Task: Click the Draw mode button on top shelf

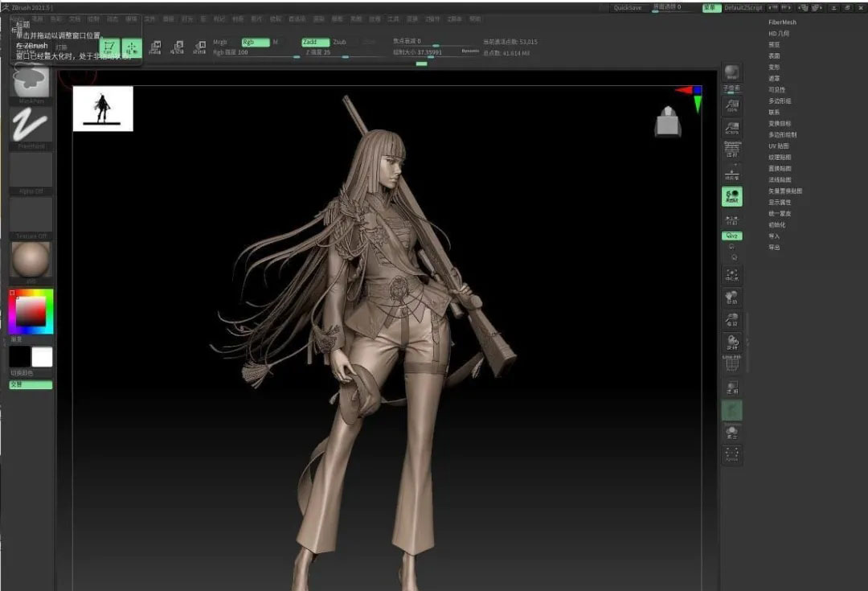Action: click(131, 48)
